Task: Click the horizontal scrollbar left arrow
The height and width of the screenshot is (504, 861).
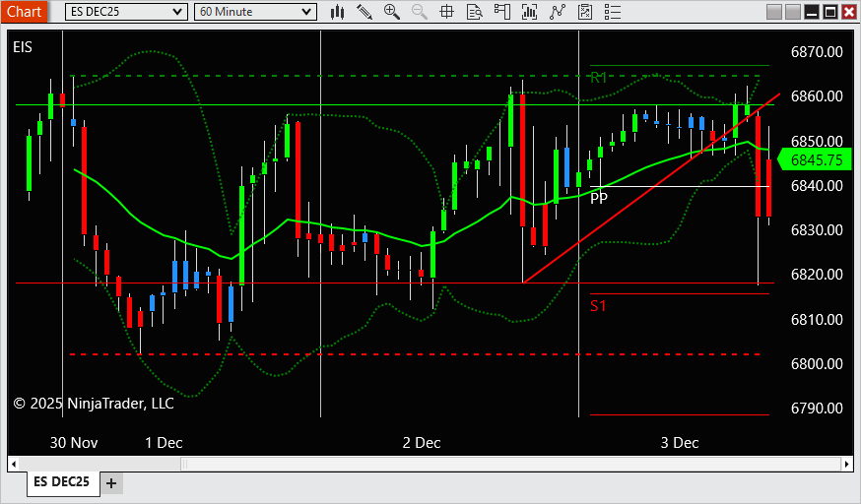Action: click(x=14, y=465)
